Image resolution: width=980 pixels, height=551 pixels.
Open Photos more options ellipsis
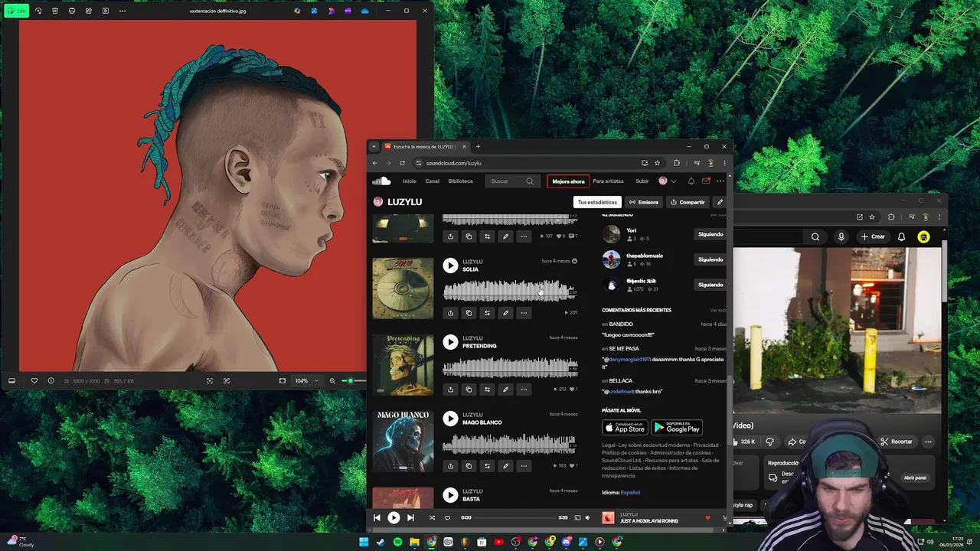(122, 11)
